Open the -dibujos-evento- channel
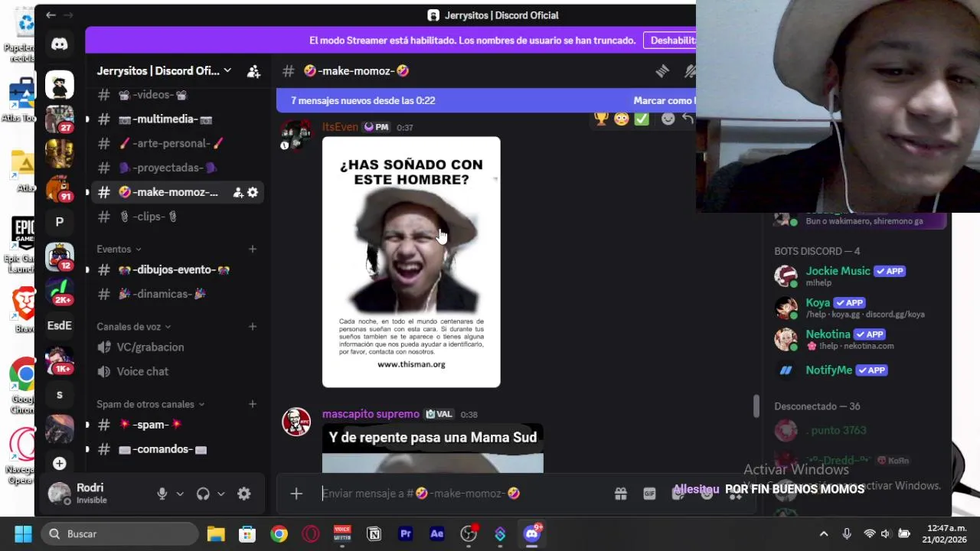The height and width of the screenshot is (551, 980). click(x=177, y=269)
